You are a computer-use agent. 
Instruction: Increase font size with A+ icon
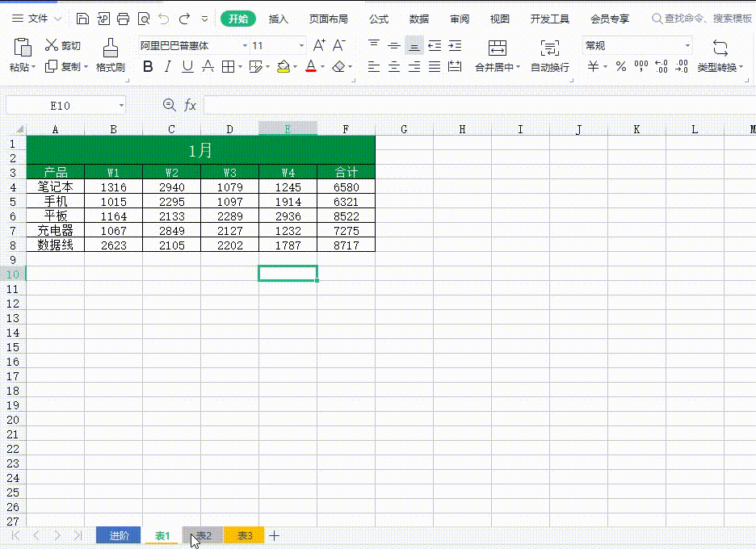[x=319, y=45]
